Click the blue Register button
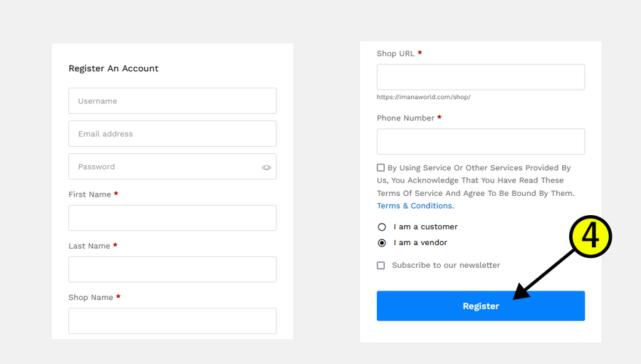Viewport: 641px width, 364px height. click(x=481, y=306)
